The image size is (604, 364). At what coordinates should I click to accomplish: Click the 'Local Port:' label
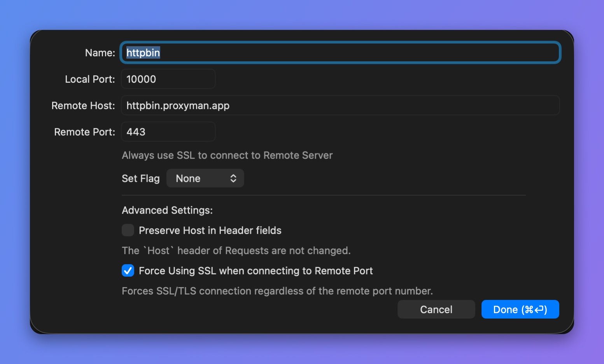pyautogui.click(x=90, y=79)
